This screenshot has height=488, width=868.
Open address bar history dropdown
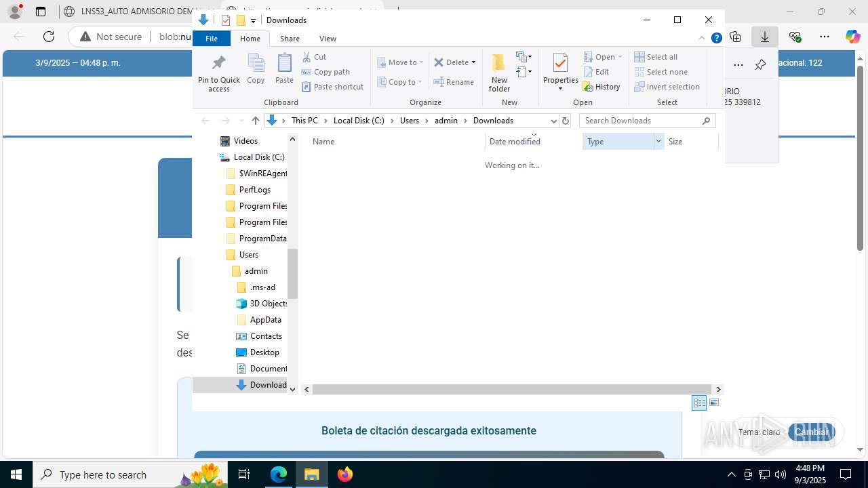coord(553,121)
